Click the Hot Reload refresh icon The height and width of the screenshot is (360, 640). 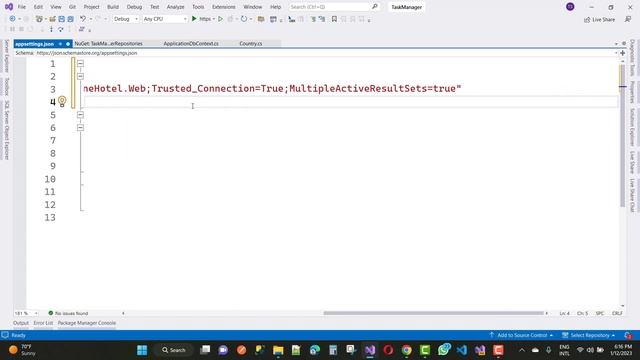(x=244, y=19)
